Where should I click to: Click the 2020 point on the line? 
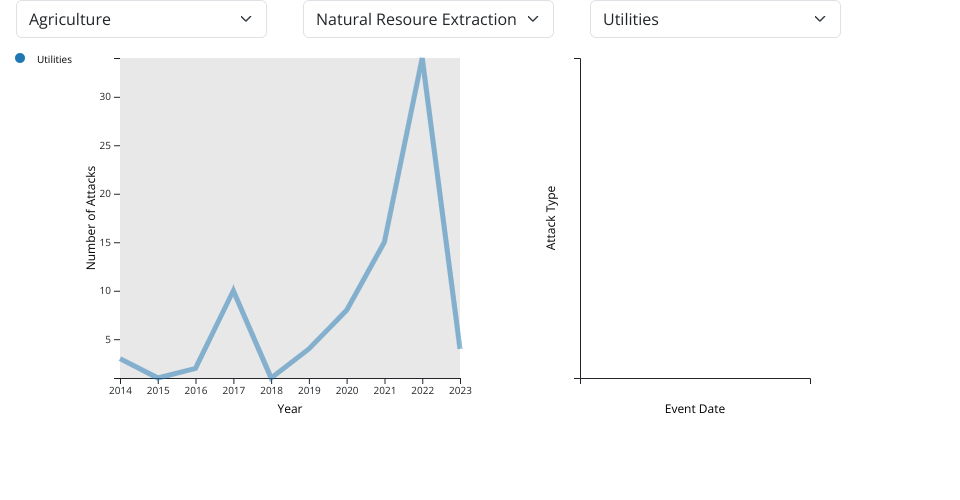click(x=347, y=310)
